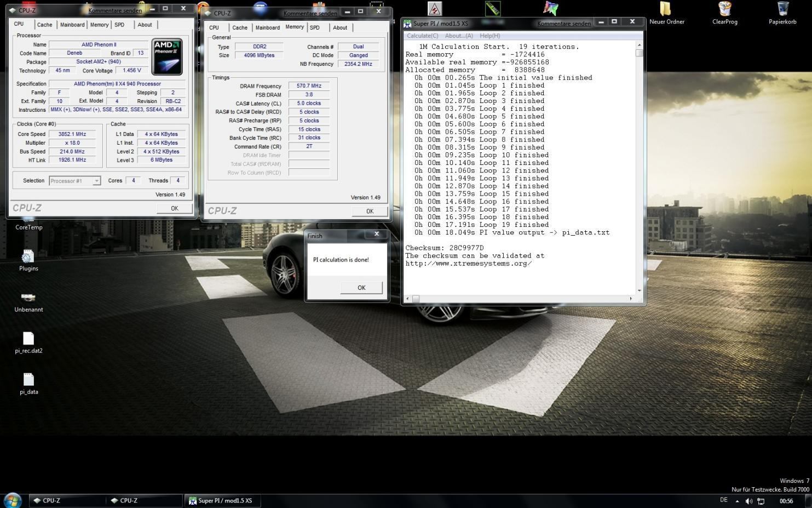
Task: Open the CoreTemp desktop shortcut
Action: point(28,224)
